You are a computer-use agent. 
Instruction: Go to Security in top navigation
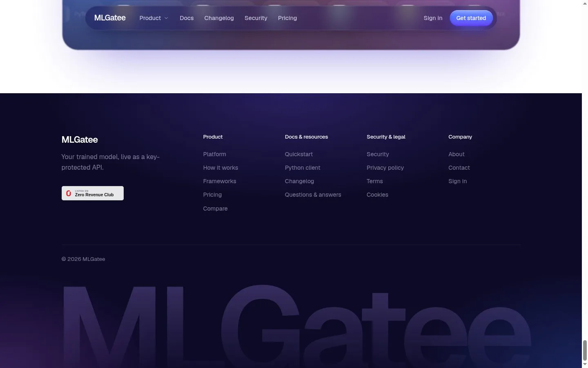pos(256,18)
